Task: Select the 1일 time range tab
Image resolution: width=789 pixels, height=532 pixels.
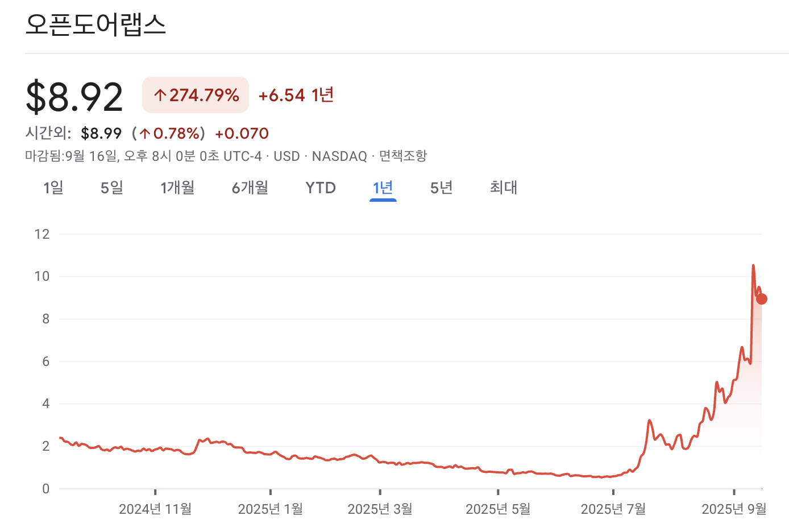Action: pos(53,188)
